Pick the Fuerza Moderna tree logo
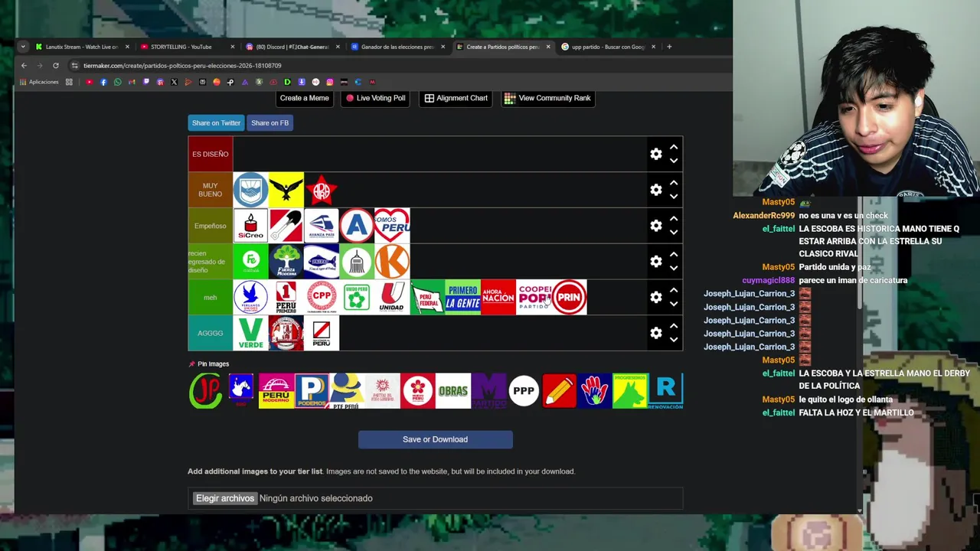This screenshot has width=980, height=551. [x=286, y=261]
